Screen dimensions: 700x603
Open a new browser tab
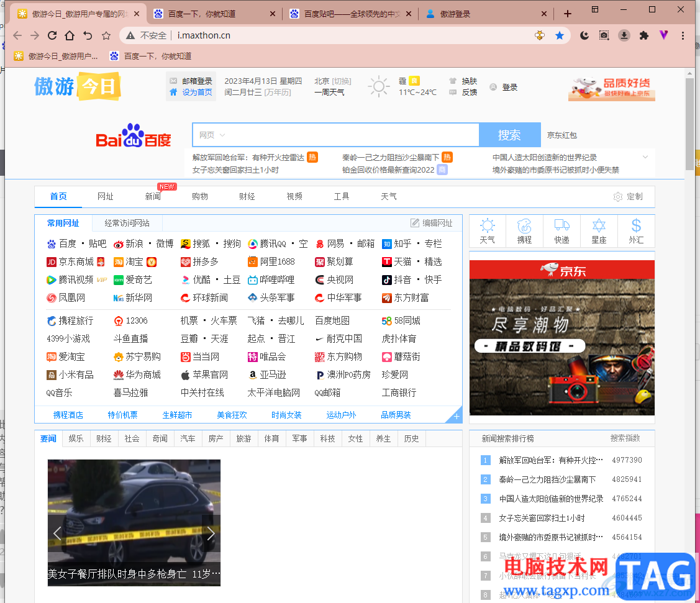point(568,14)
